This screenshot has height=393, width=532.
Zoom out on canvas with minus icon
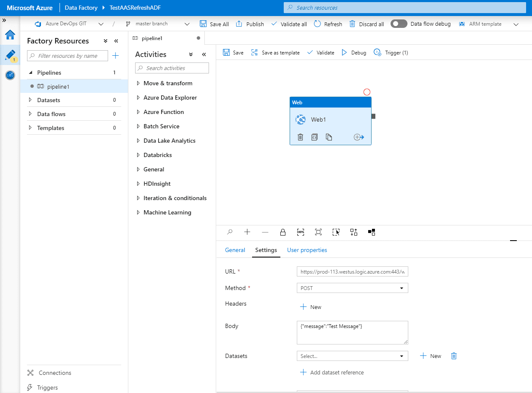click(x=265, y=232)
